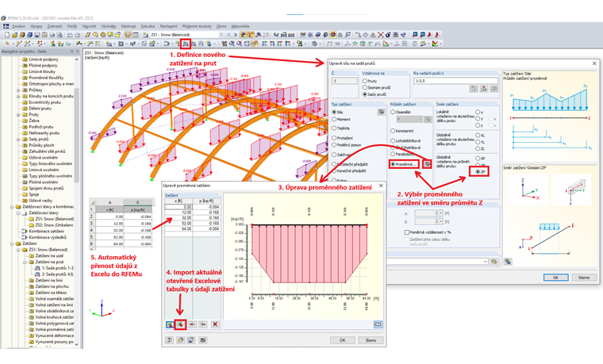This screenshot has height=364, width=603.
Task: Open the Výpočet menu
Action: pyautogui.click(x=89, y=26)
